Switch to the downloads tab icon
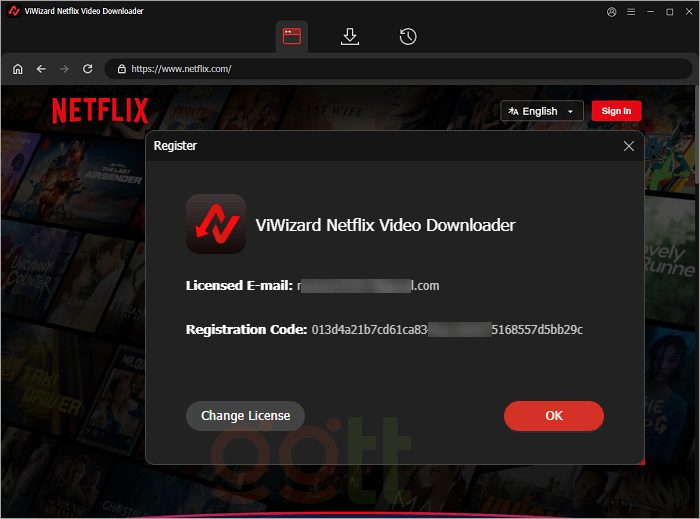 [x=350, y=36]
